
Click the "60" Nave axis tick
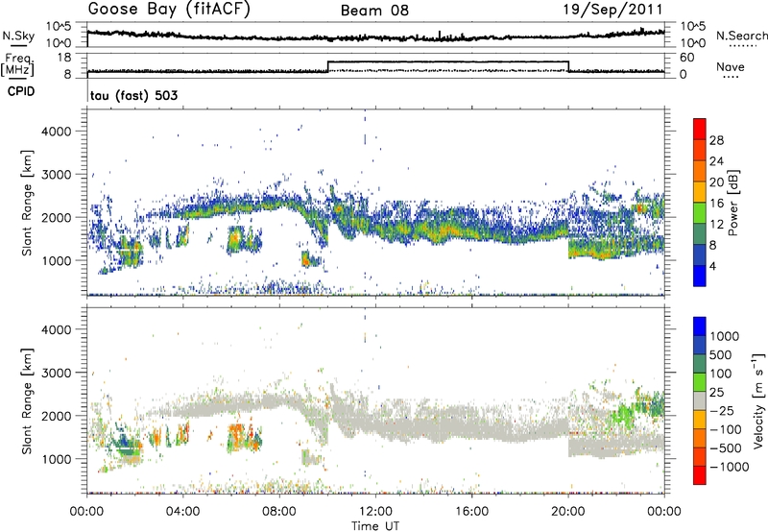coord(687,58)
